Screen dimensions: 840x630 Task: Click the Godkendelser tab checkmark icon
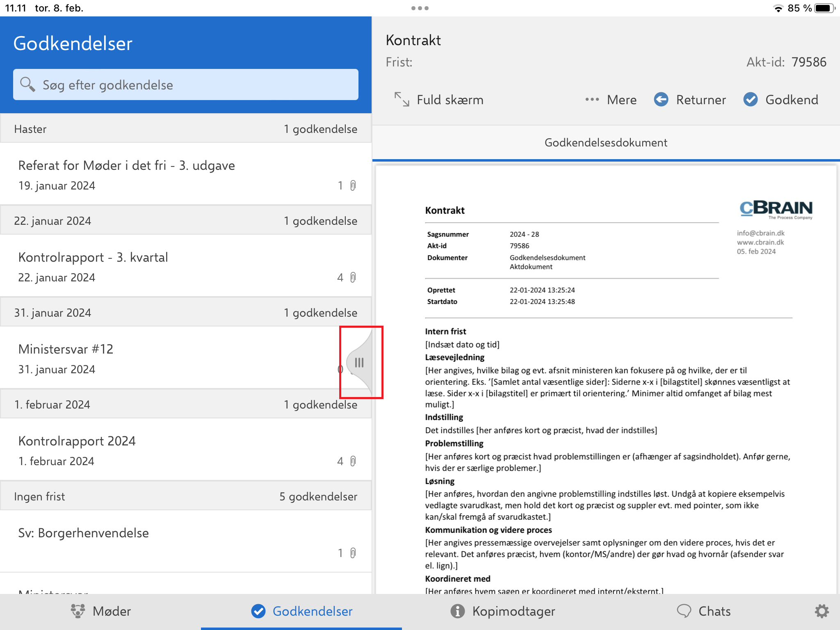click(258, 611)
